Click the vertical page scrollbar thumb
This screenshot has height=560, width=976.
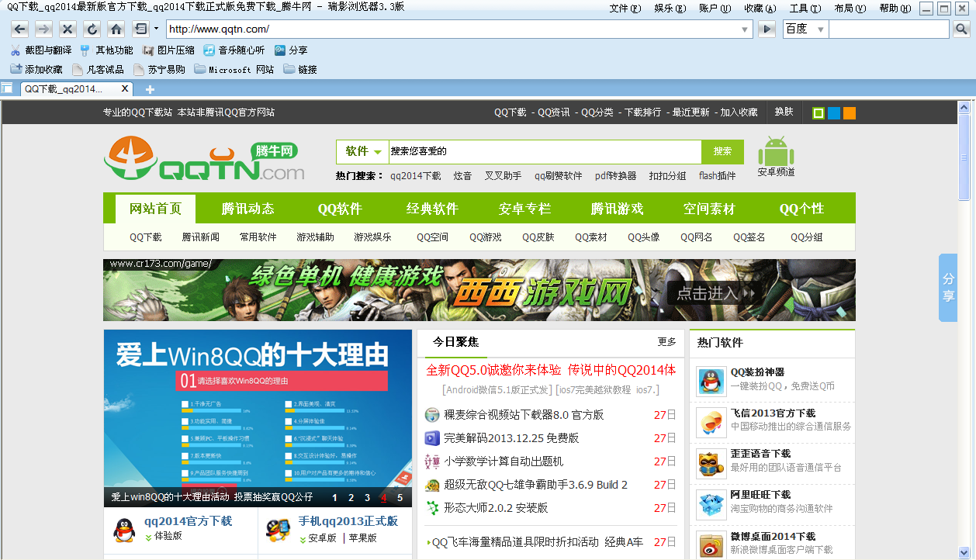(x=964, y=157)
